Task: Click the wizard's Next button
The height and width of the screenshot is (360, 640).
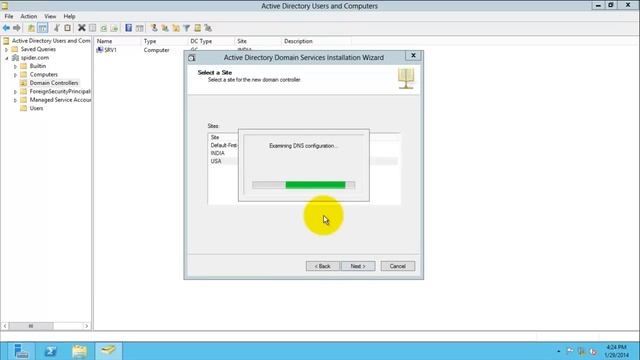Action: (x=358, y=266)
